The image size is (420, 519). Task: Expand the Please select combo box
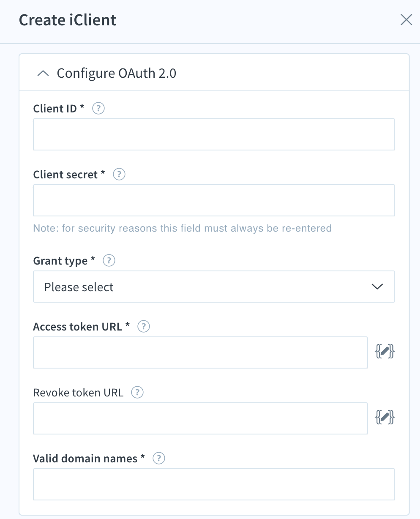tap(214, 287)
